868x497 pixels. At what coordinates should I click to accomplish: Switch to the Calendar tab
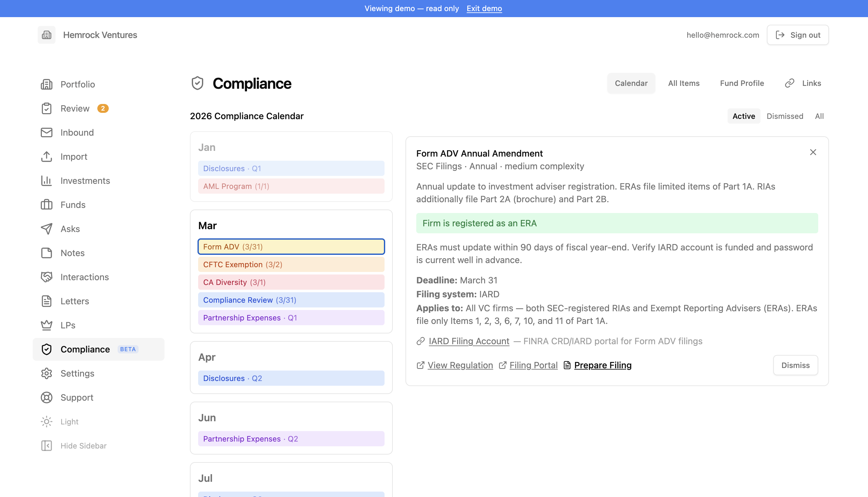(631, 83)
